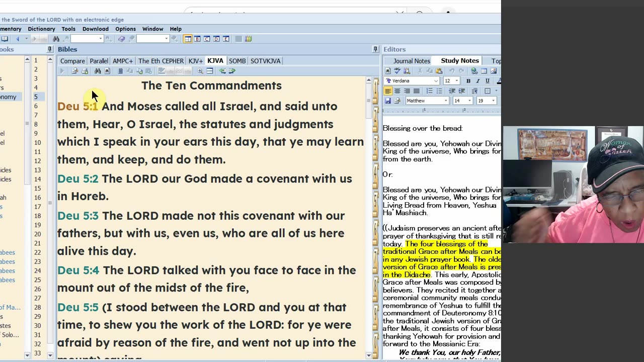
Task: Switch to the SOTVKJVA Bible tab
Action: (265, 61)
